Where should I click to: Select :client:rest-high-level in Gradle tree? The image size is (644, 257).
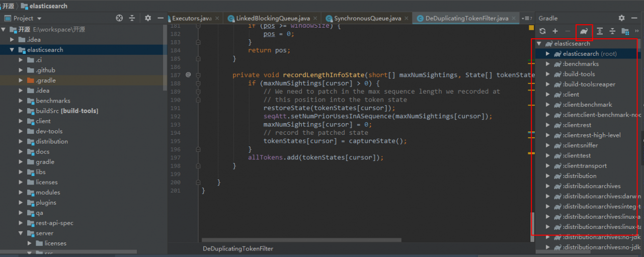tap(592, 135)
